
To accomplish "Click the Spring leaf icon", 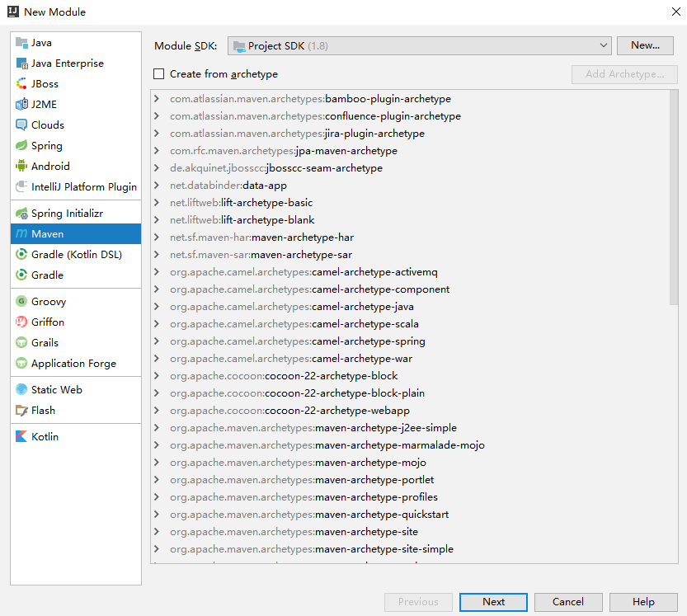I will point(22,146).
